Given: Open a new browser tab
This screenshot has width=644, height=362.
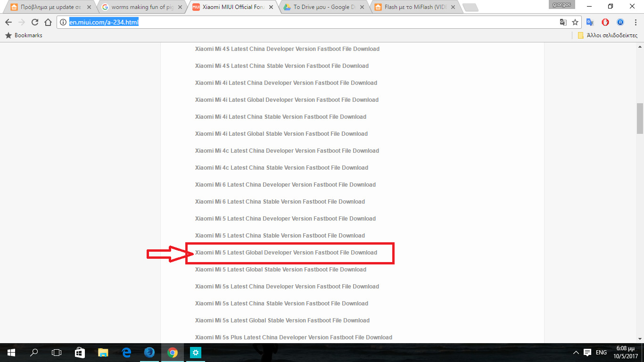Looking at the screenshot, I should [471, 8].
